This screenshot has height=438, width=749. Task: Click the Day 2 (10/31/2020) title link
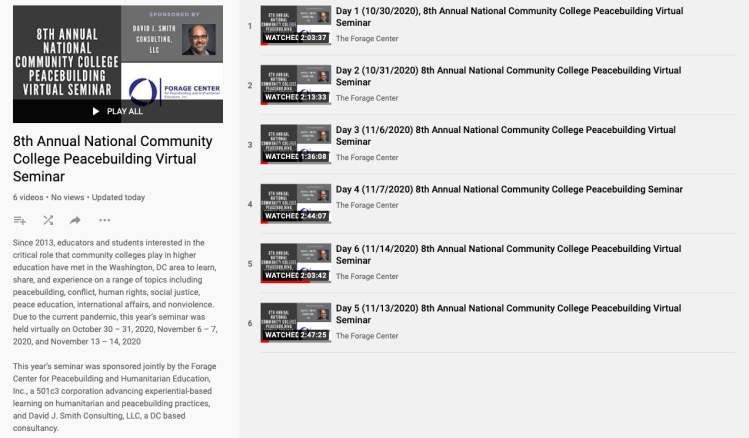coord(508,76)
